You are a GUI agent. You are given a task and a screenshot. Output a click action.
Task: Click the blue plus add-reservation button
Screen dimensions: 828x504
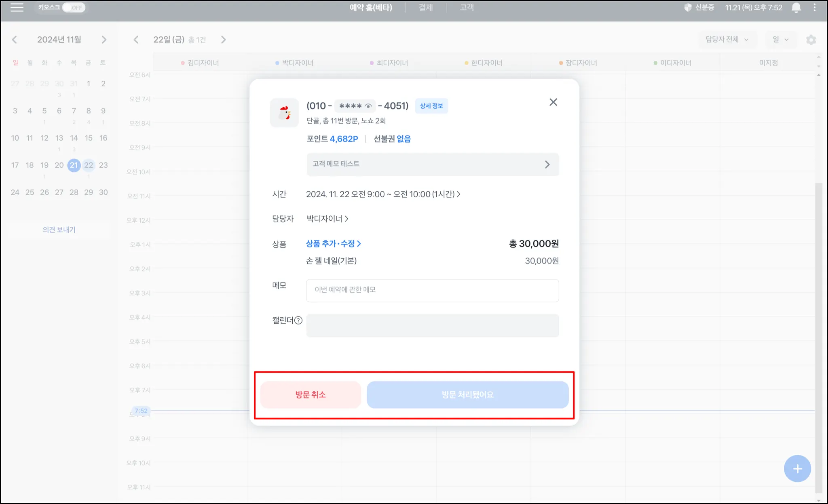point(797,468)
